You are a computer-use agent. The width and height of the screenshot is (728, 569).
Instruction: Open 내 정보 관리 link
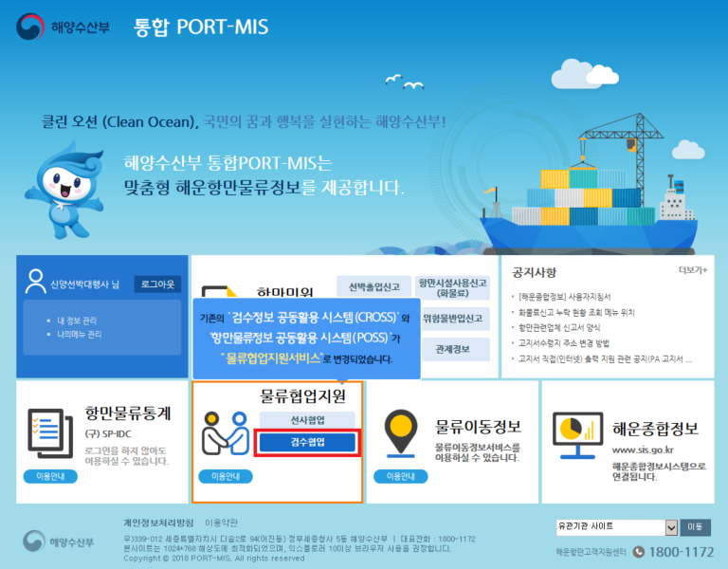(77, 321)
